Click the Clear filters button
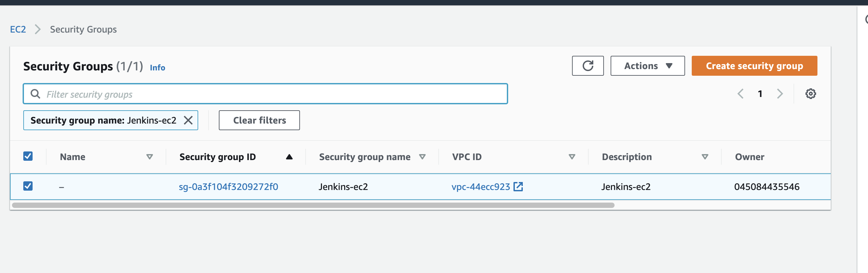Image resolution: width=868 pixels, height=273 pixels. (x=259, y=120)
